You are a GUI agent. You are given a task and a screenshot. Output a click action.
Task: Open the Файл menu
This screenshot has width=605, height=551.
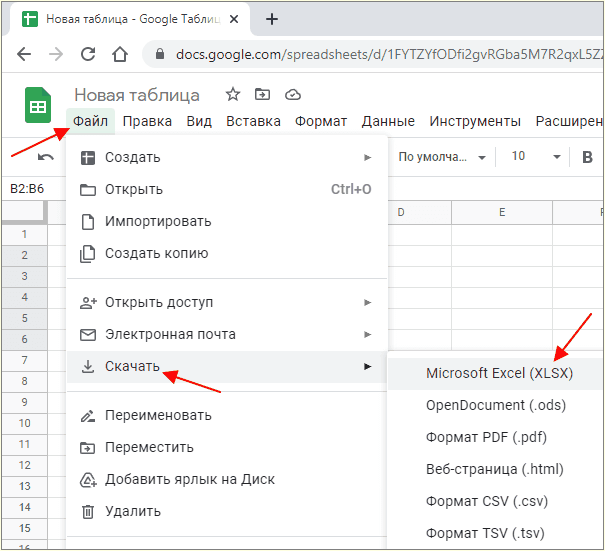(x=90, y=121)
